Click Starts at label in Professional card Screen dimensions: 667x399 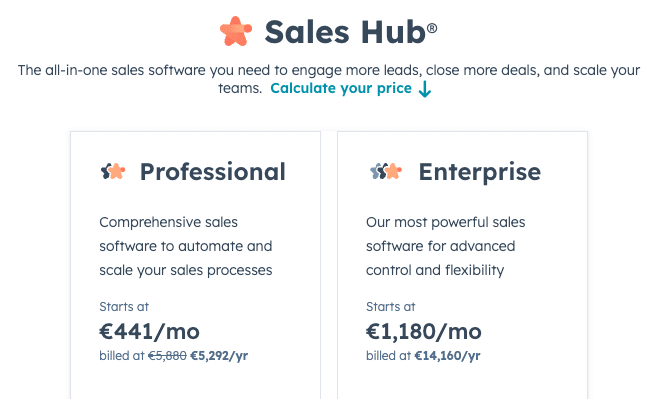click(124, 307)
